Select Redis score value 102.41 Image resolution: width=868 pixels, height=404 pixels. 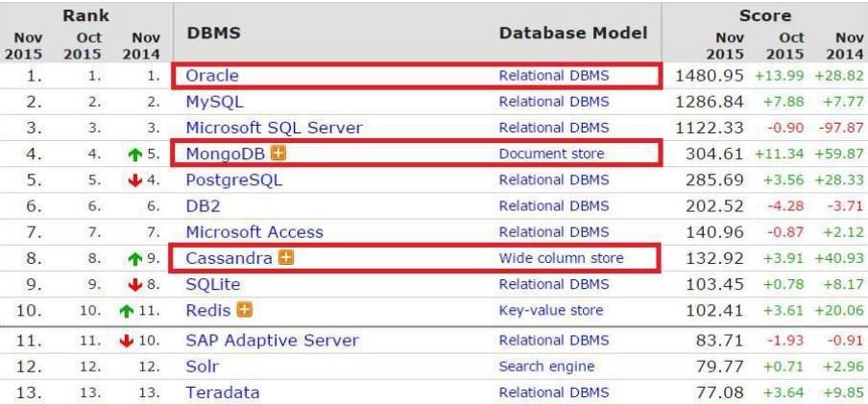click(x=714, y=311)
